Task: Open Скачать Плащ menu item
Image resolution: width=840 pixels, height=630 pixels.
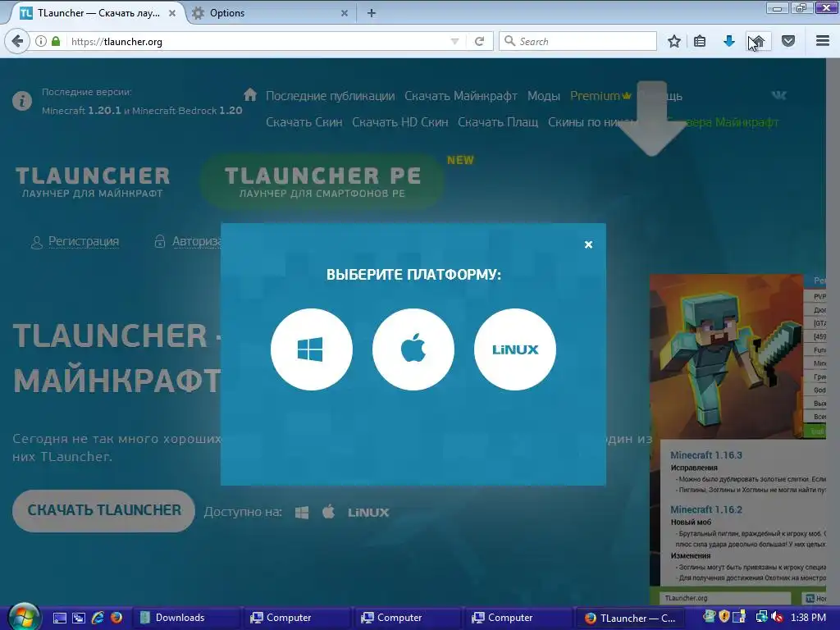Action: (x=498, y=122)
